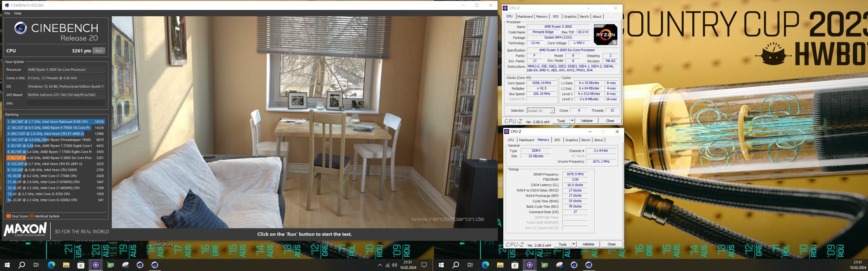Expand Tools dropdown arrow in upper CPU-Z window

tap(572, 121)
